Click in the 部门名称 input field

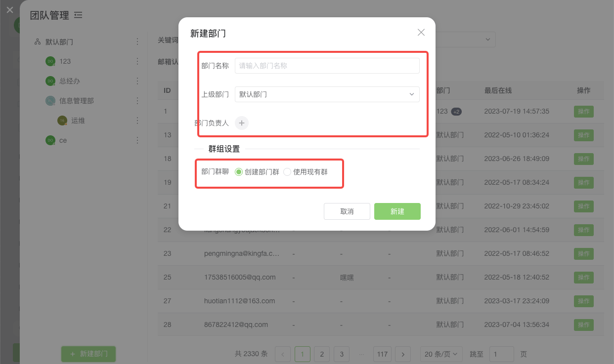[327, 66]
